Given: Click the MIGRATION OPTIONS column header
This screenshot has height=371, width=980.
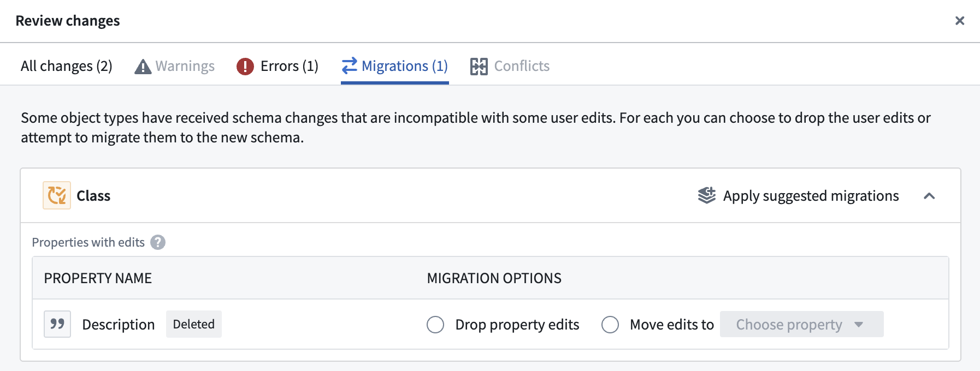Looking at the screenshot, I should pyautogui.click(x=494, y=278).
